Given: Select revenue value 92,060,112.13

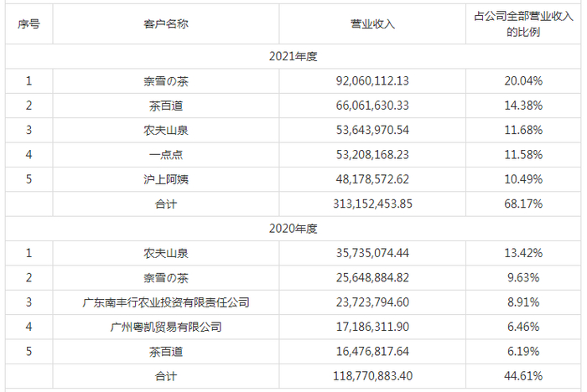Looking at the screenshot, I should click(x=372, y=80).
